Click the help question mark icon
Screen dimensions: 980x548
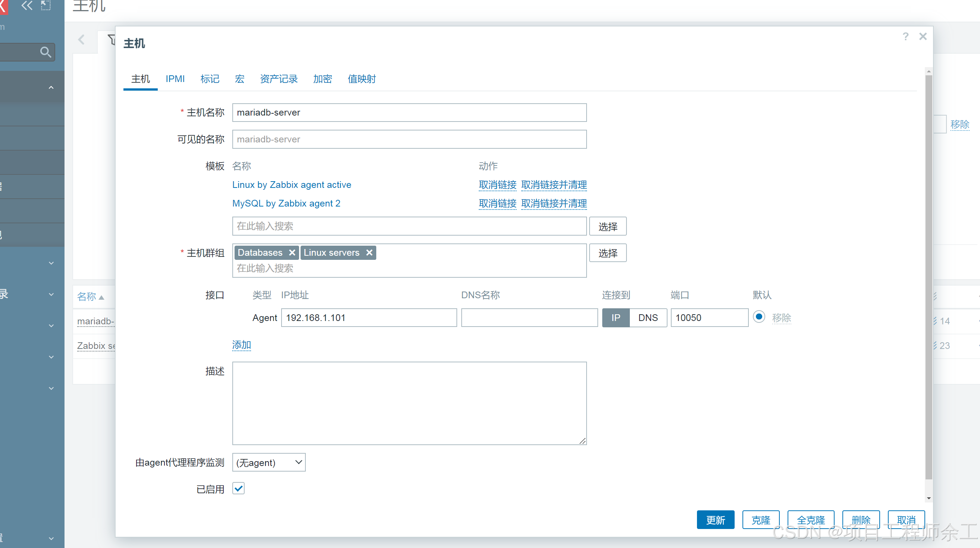click(x=905, y=37)
